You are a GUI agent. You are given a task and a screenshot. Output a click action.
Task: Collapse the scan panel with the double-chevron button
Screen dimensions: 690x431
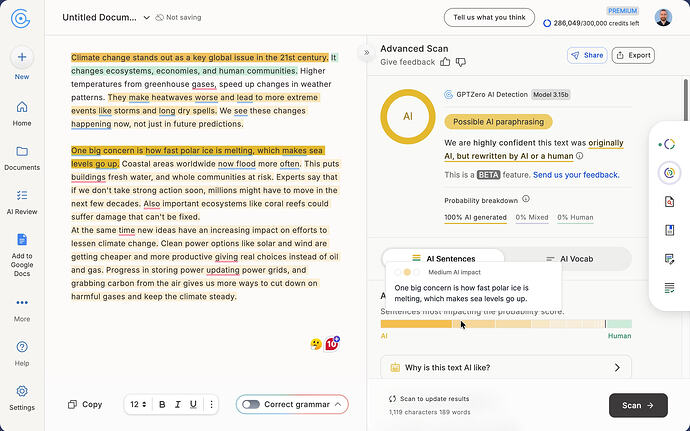click(x=367, y=52)
